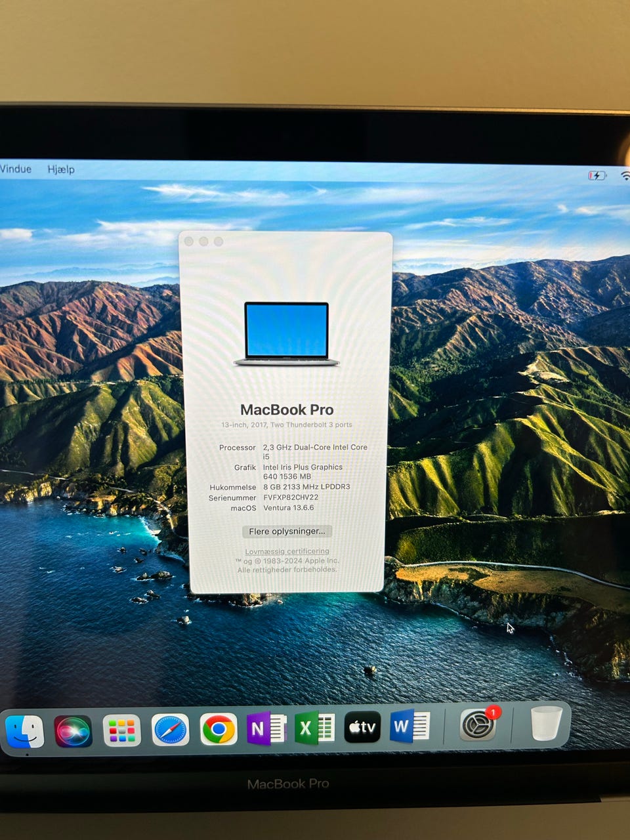Click the 1983-2024 Apple Inc. copyright text

pos(287,561)
